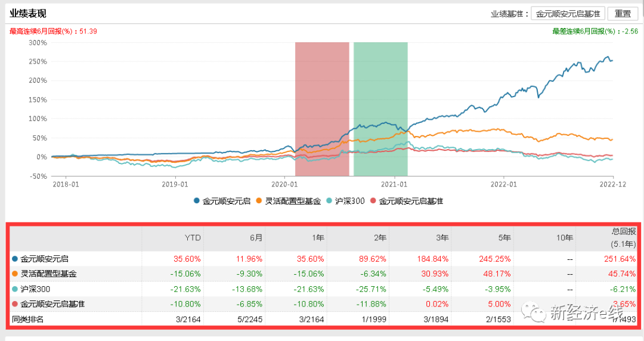Select the YTD column header
Viewport: 644px width, 341px height.
[194, 237]
